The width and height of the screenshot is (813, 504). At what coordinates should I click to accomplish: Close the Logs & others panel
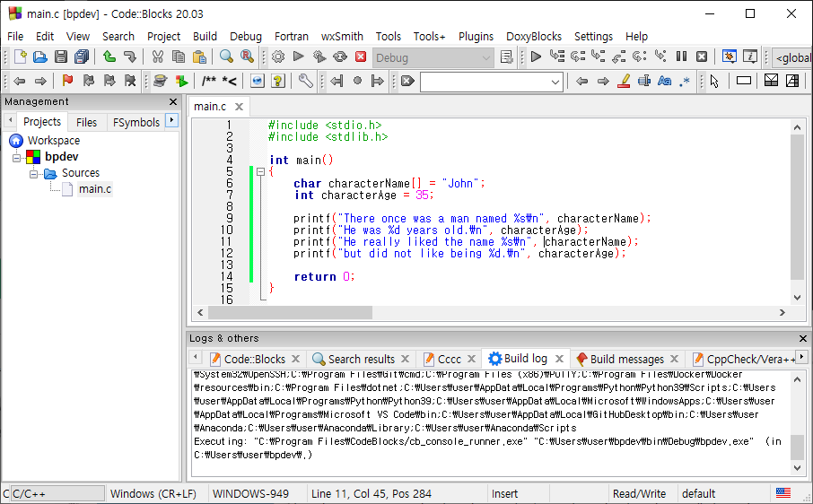(802, 338)
